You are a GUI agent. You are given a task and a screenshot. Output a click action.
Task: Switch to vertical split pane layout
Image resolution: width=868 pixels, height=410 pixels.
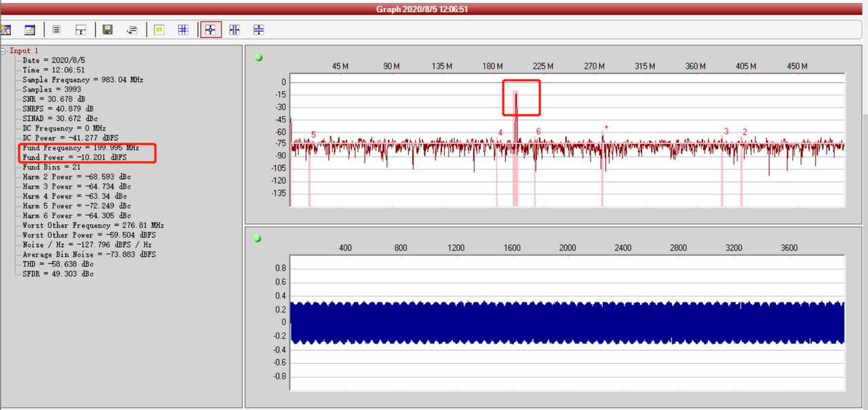pyautogui.click(x=235, y=29)
